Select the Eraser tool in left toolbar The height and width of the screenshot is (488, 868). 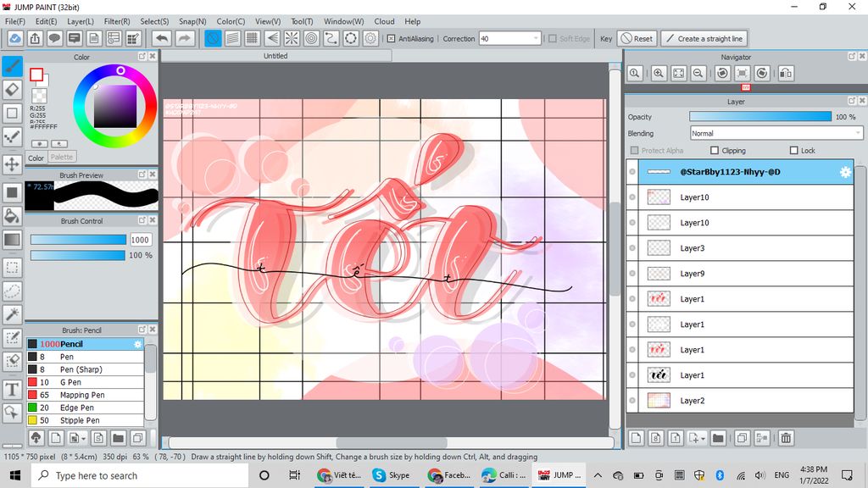click(12, 89)
